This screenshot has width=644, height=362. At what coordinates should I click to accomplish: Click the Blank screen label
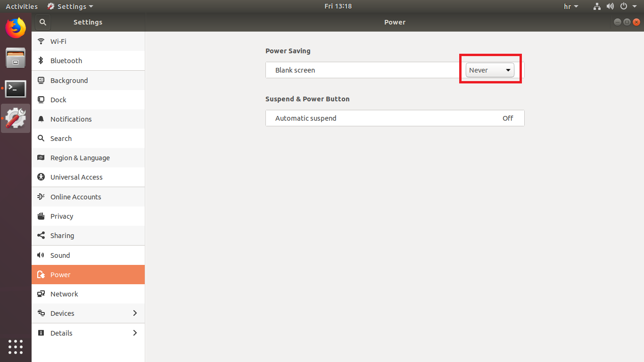295,70
